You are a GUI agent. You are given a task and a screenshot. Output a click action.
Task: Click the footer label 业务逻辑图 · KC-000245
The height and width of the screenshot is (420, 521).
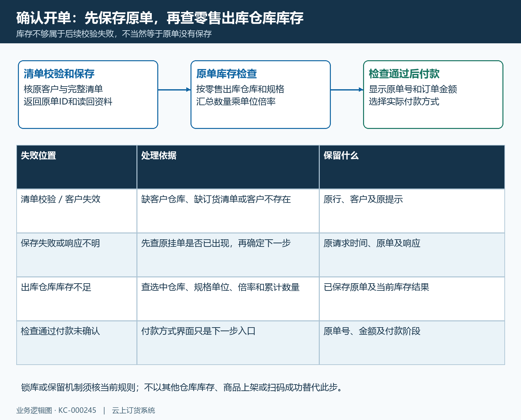(56, 411)
